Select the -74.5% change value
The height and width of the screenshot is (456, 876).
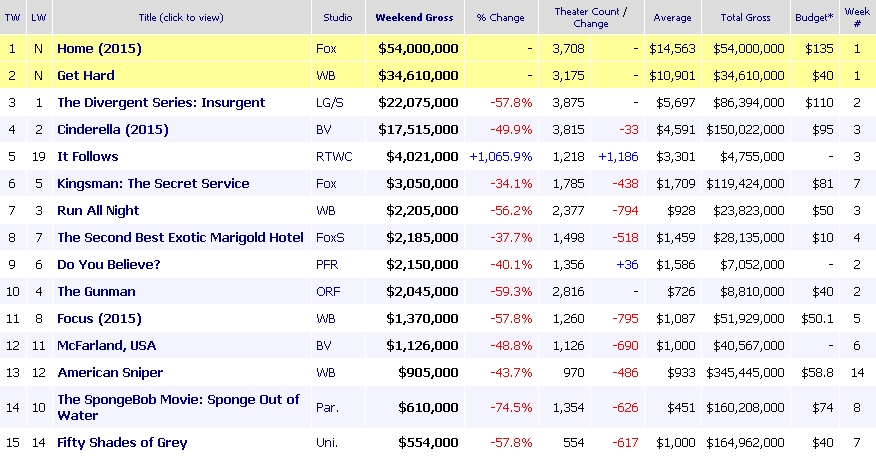511,407
